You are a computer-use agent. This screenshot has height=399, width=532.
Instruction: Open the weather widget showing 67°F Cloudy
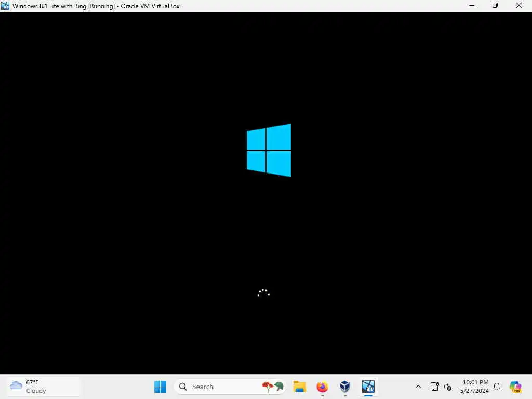tap(44, 387)
